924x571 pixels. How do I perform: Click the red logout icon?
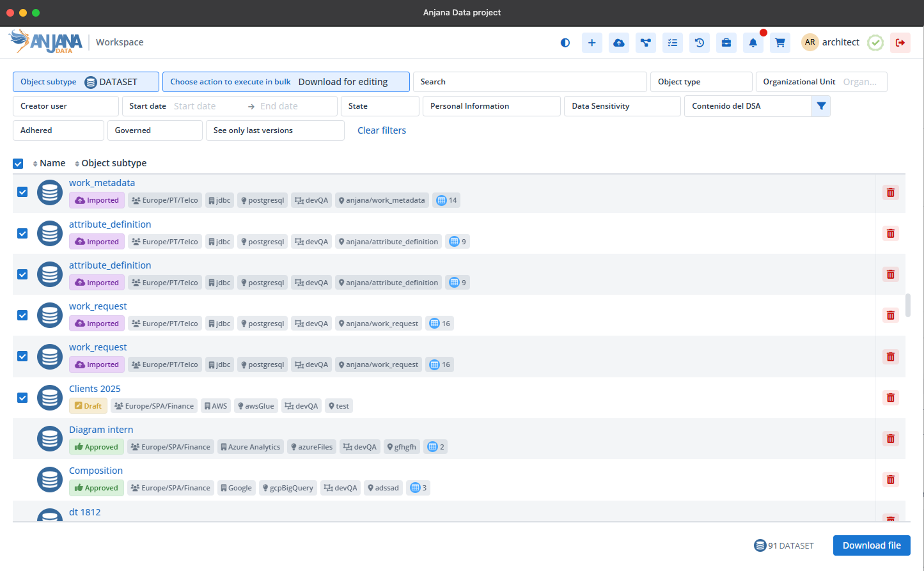[900, 43]
